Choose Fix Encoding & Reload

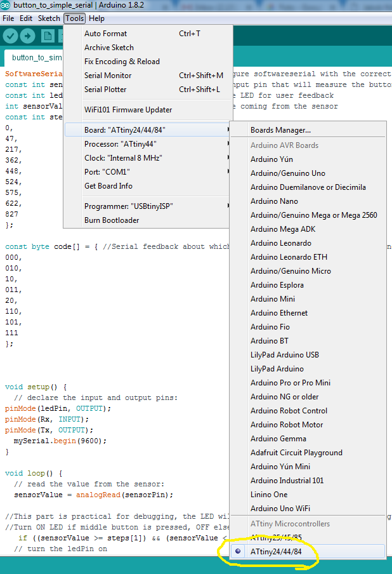point(147,61)
